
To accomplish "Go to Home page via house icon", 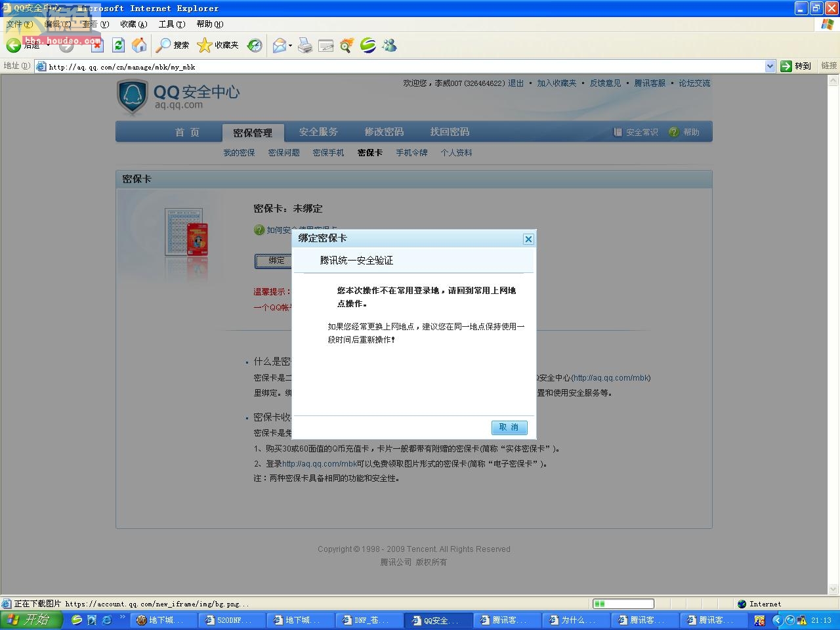I will pyautogui.click(x=139, y=45).
